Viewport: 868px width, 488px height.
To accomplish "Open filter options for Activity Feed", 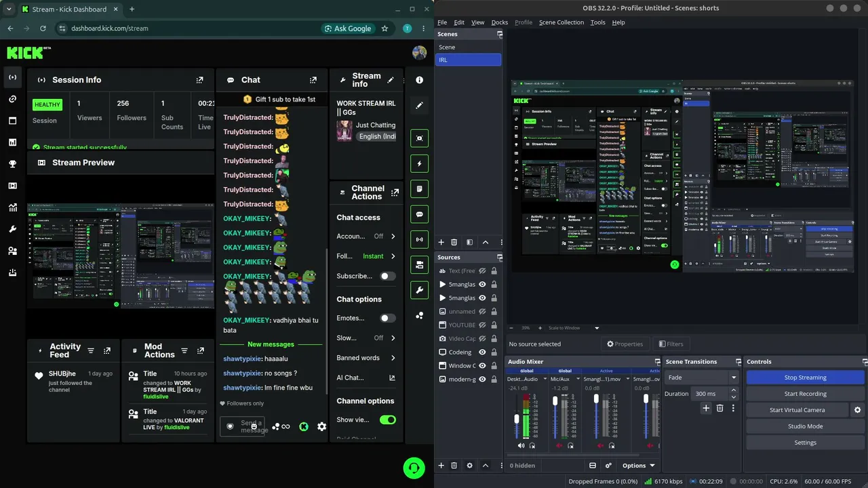I will 91,350.
